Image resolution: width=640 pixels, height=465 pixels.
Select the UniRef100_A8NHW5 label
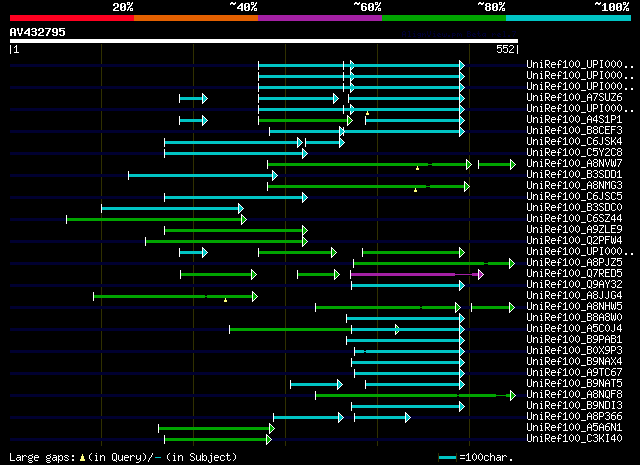coord(574,307)
